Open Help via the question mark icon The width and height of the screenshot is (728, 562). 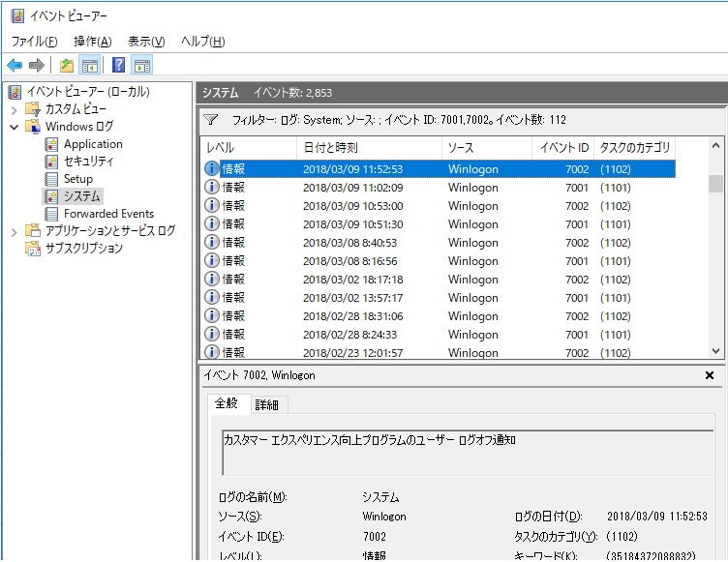[119, 65]
